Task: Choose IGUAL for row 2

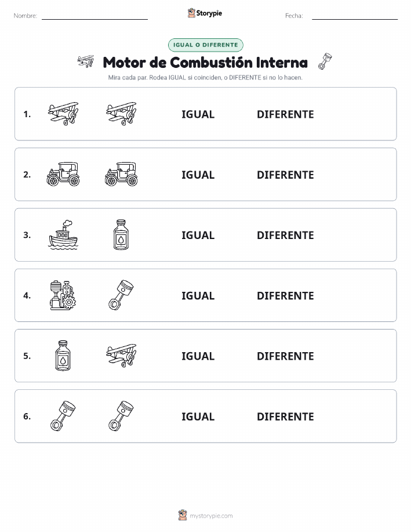Action: click(x=198, y=175)
